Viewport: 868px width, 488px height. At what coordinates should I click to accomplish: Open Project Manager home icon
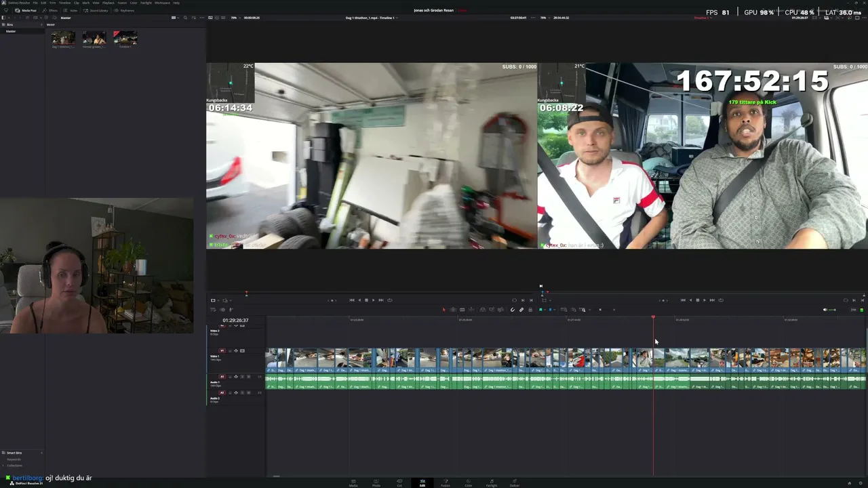[849, 483]
